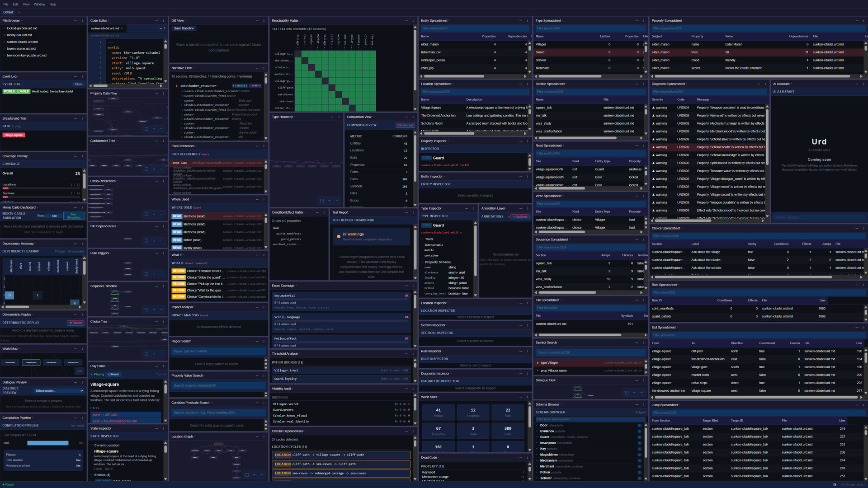This screenshot has width=868, height=488.
Task: Open Code Editor panel options menu
Action: [x=164, y=21]
